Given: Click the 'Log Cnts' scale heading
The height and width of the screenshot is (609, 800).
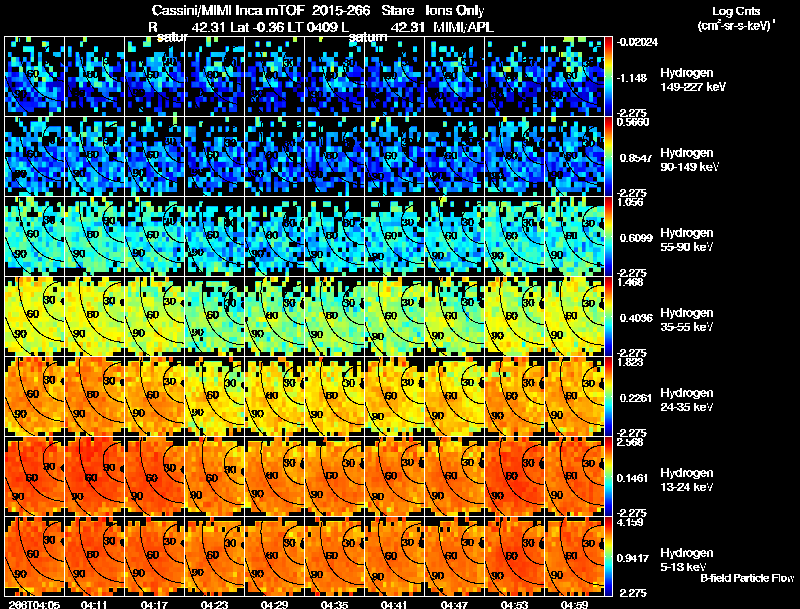Looking at the screenshot, I should (737, 11).
